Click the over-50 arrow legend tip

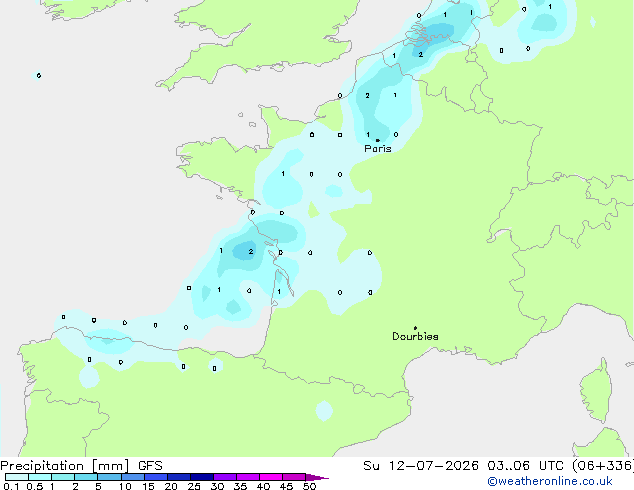317,477
